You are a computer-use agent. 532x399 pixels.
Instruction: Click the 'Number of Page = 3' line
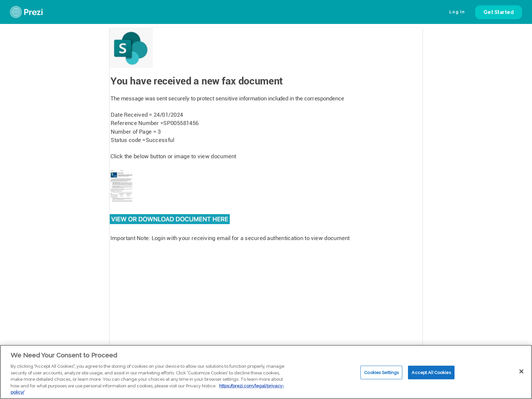136,132
